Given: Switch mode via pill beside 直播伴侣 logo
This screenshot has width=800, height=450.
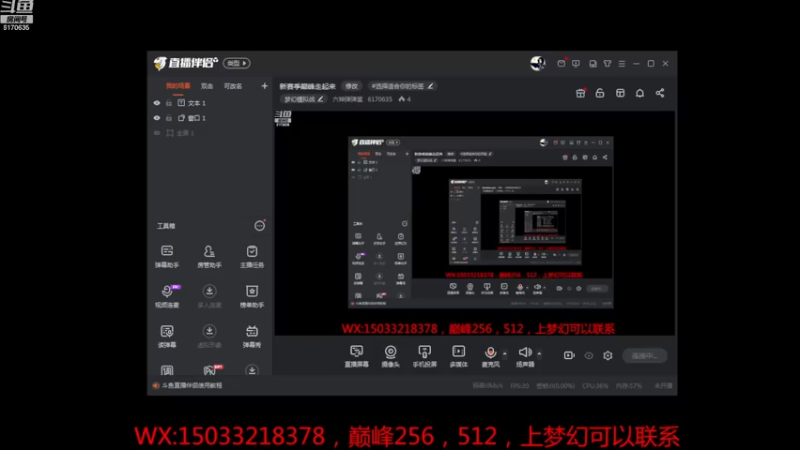Looking at the screenshot, I should click(236, 63).
